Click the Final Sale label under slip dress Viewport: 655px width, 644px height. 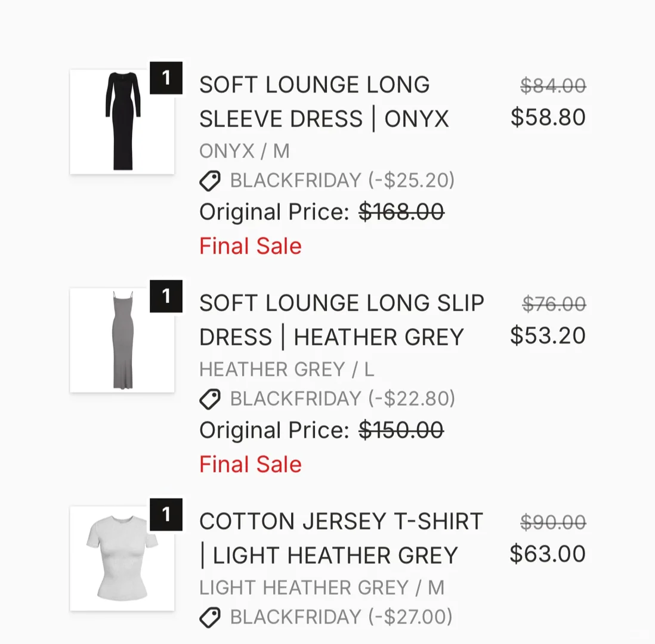pos(251,464)
